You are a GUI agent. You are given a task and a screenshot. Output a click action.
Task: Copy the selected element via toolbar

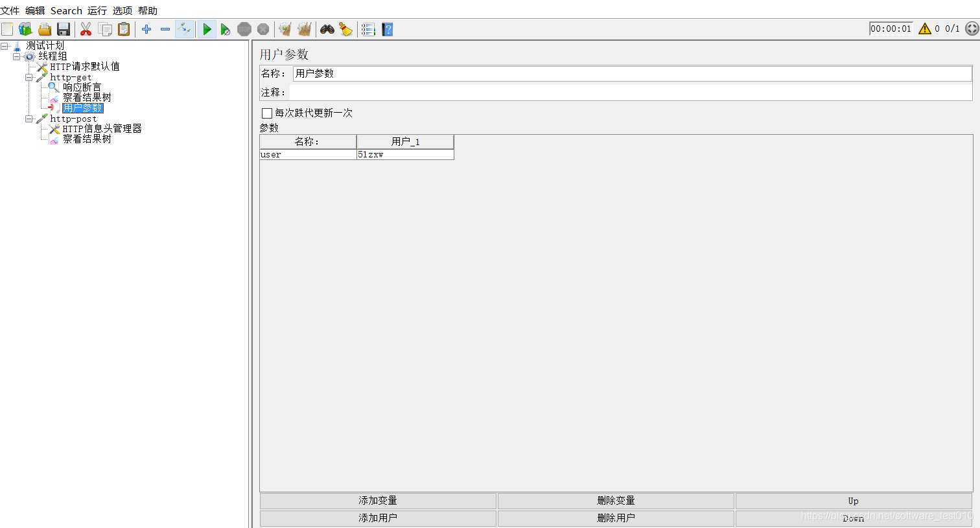105,29
